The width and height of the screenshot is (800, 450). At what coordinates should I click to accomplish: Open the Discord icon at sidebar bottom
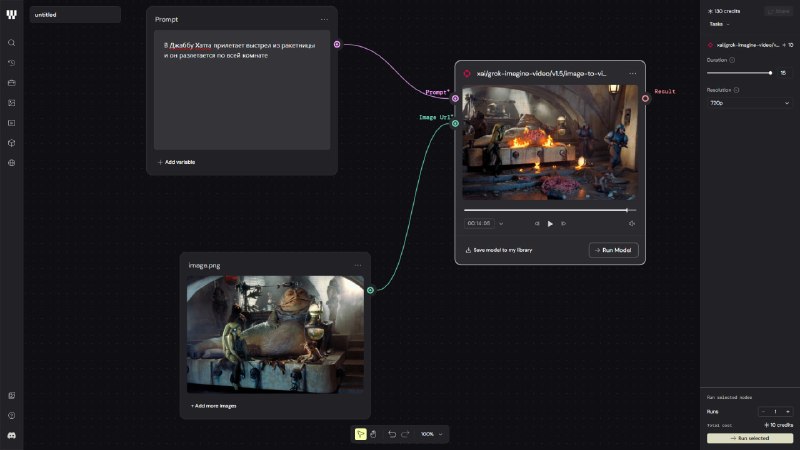(x=11, y=435)
